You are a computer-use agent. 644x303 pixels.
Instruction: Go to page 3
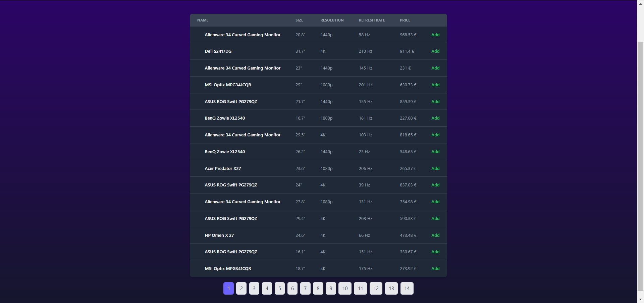(254, 288)
